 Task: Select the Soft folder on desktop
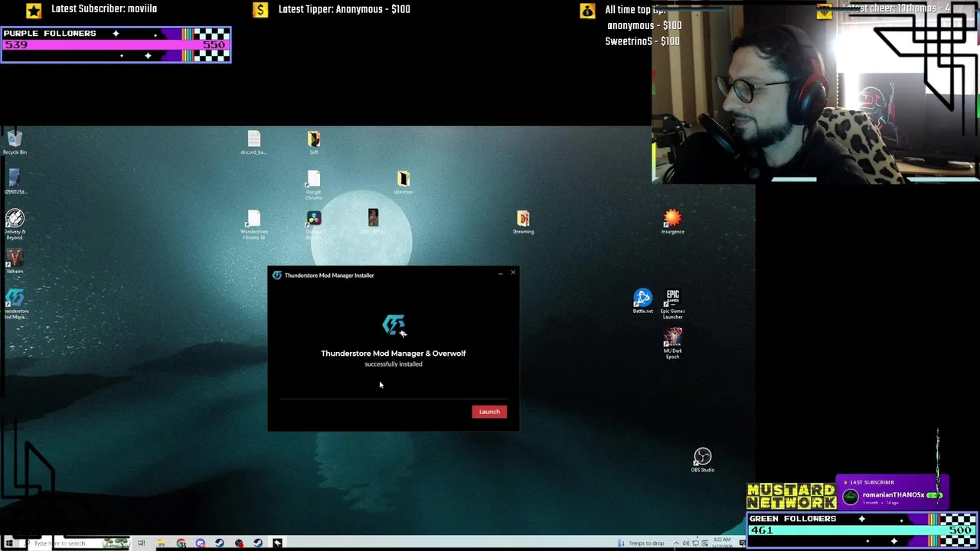(x=314, y=142)
